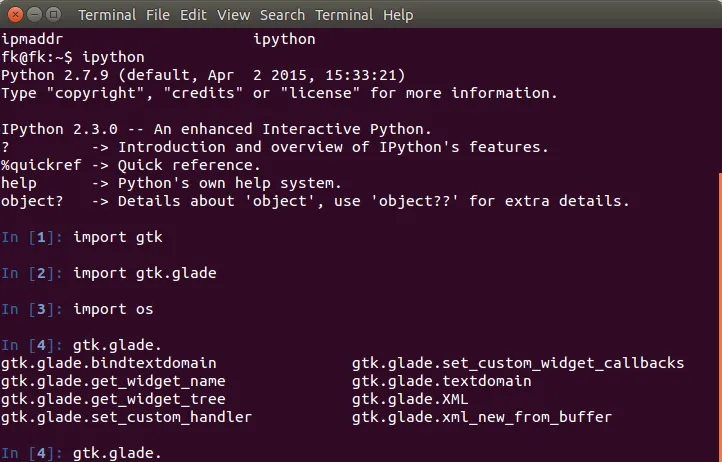Open the Search menu
The image size is (722, 462).
click(x=282, y=15)
